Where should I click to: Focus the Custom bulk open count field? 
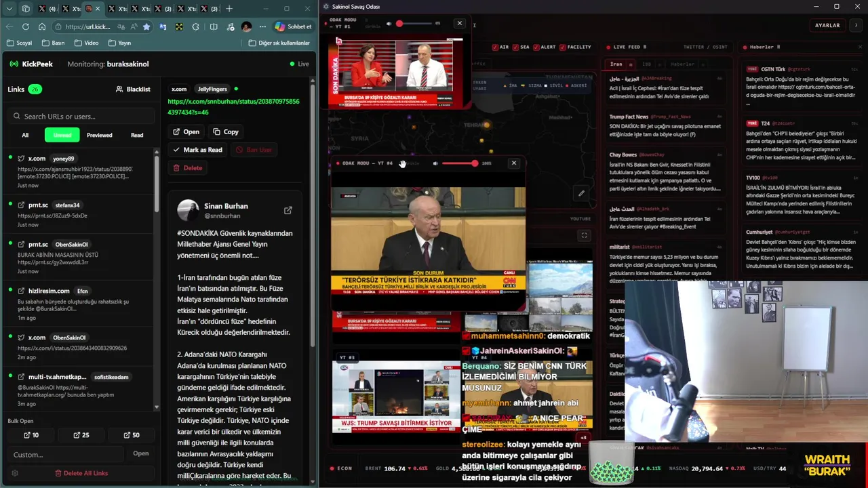point(66,454)
